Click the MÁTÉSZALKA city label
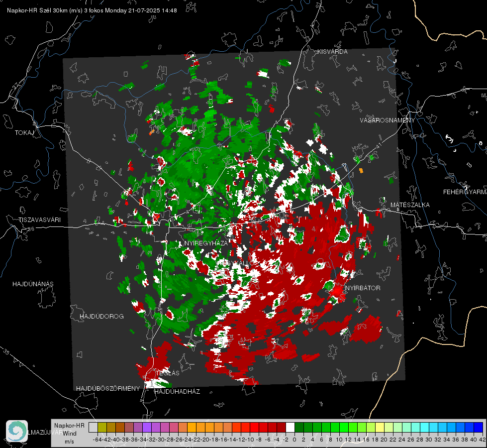487x448 pixels. coord(410,205)
